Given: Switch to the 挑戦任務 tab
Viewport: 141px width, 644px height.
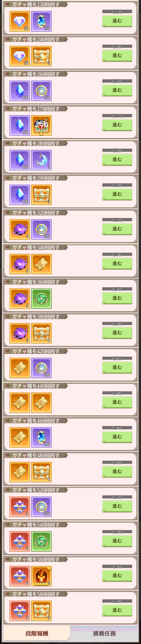Looking at the screenshot, I should 104,633.
